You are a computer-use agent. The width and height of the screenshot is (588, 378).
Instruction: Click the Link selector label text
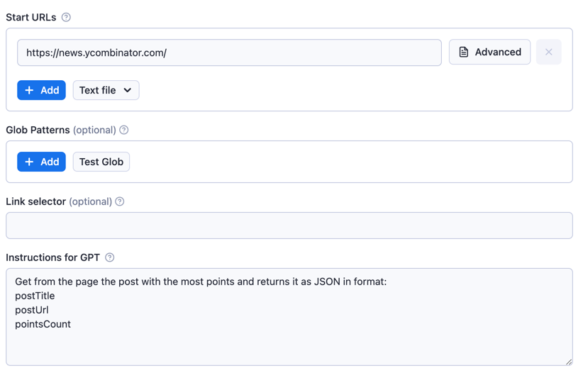[x=35, y=201]
